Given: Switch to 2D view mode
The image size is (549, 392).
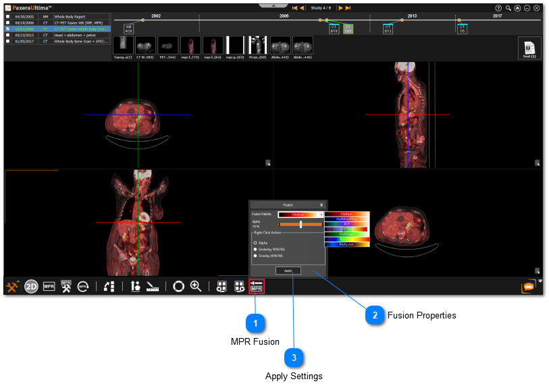Looking at the screenshot, I should pos(31,287).
